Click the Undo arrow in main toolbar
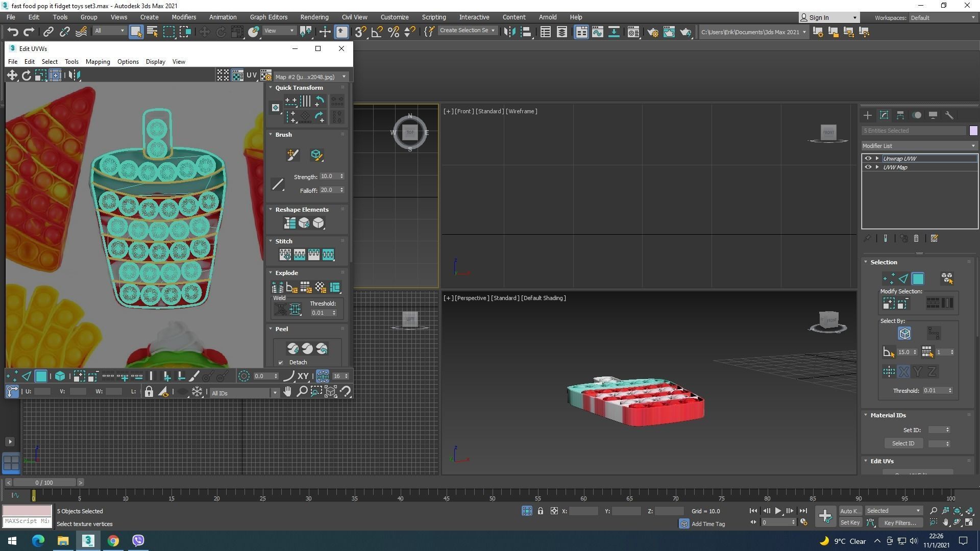Screen dimensions: 980x551 [12, 32]
